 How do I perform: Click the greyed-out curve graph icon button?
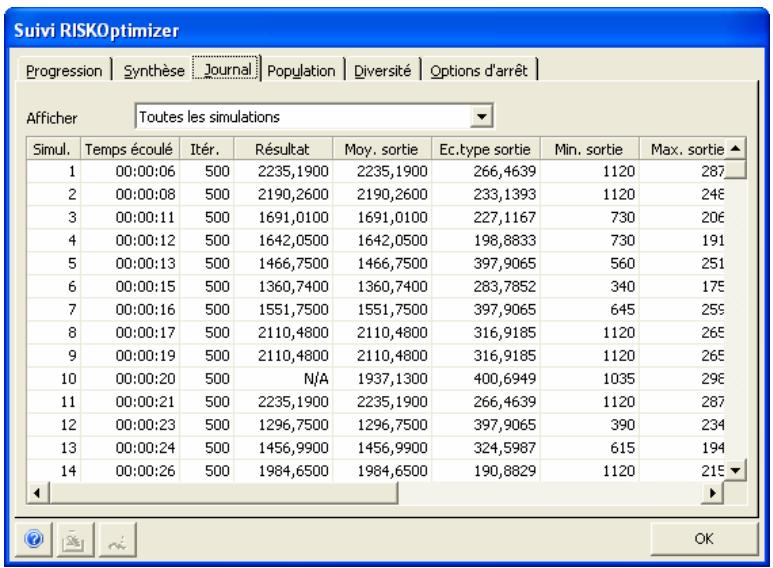coord(117,540)
